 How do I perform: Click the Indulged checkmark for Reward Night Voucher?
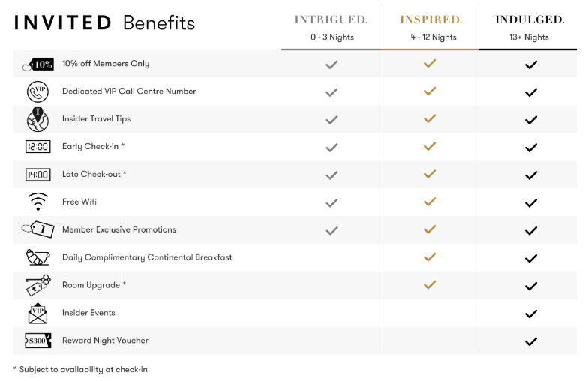531,341
